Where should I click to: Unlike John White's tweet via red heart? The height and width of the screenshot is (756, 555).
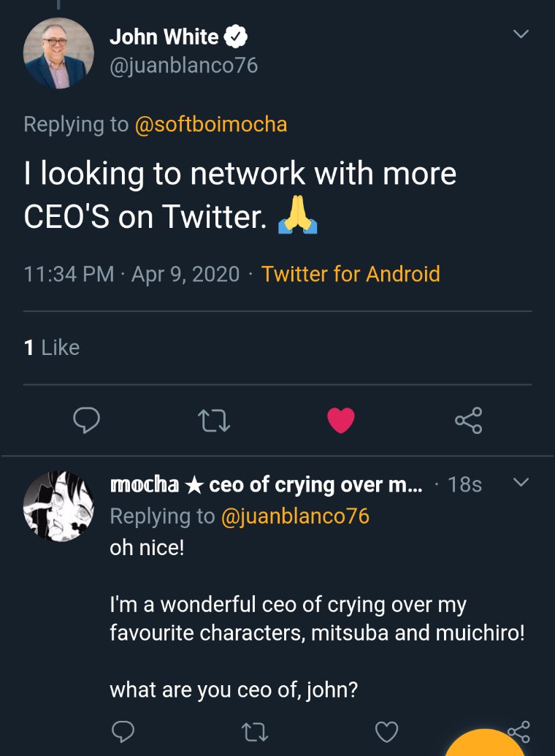click(x=340, y=420)
